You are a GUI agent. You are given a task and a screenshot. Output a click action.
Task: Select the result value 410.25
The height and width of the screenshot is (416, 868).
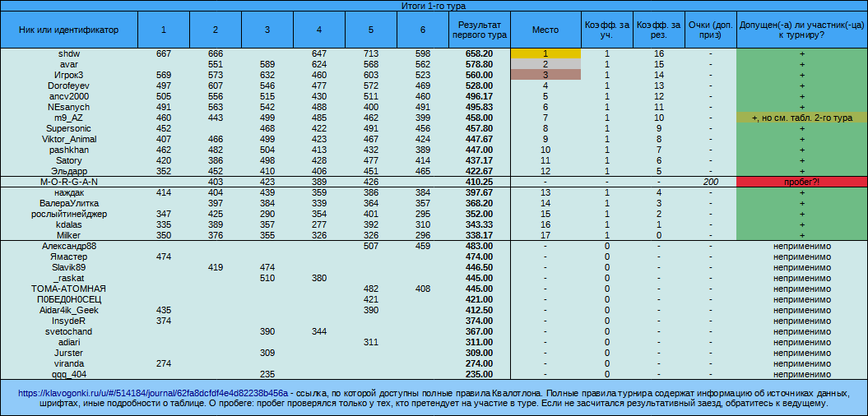[480, 182]
